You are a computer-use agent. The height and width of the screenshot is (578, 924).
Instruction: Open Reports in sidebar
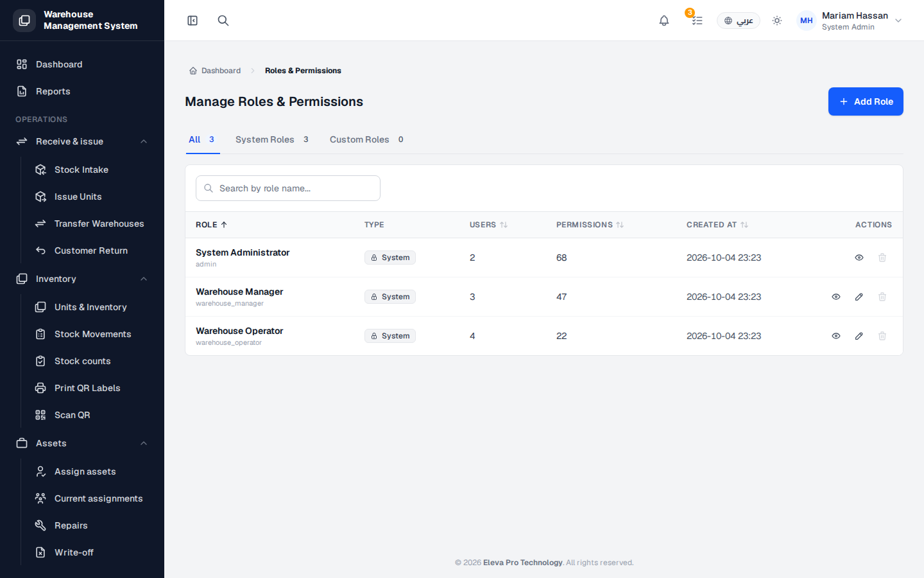click(x=82, y=91)
